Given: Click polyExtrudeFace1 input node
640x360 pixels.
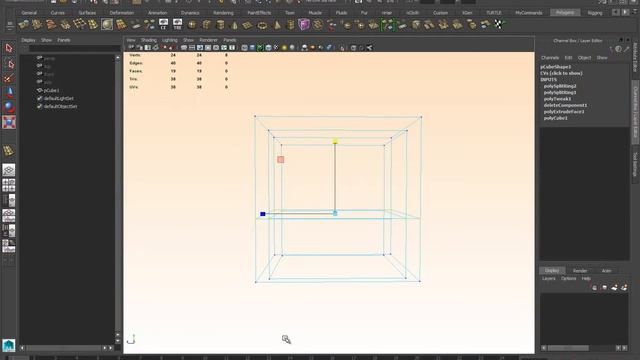Looking at the screenshot, I should (564, 111).
